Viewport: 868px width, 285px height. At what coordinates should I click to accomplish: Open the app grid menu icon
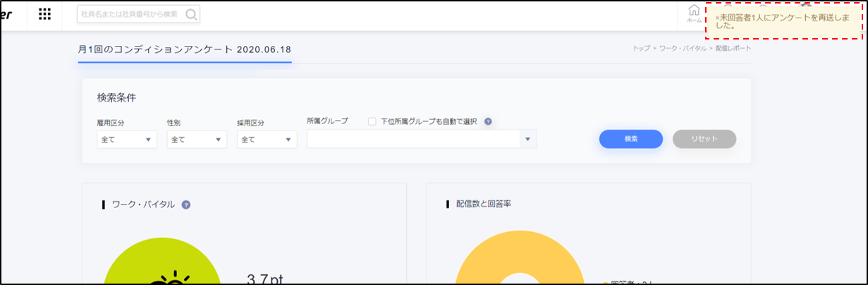(44, 14)
